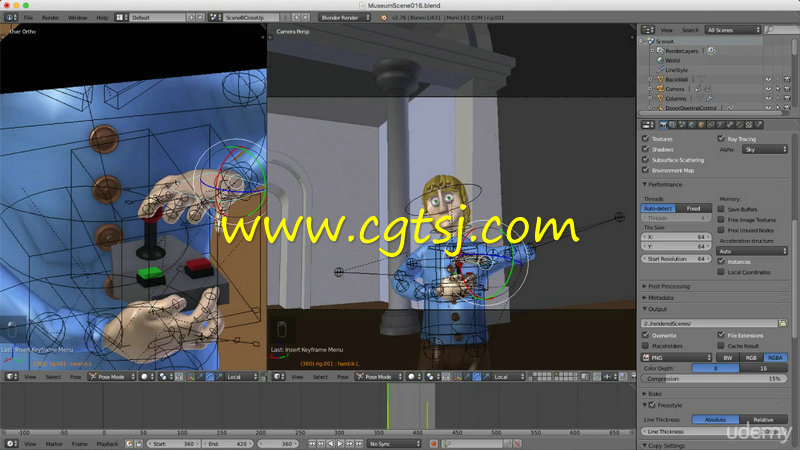Expand the Post Processing panel
Image resolution: width=800 pixels, height=450 pixels.
pyautogui.click(x=667, y=286)
